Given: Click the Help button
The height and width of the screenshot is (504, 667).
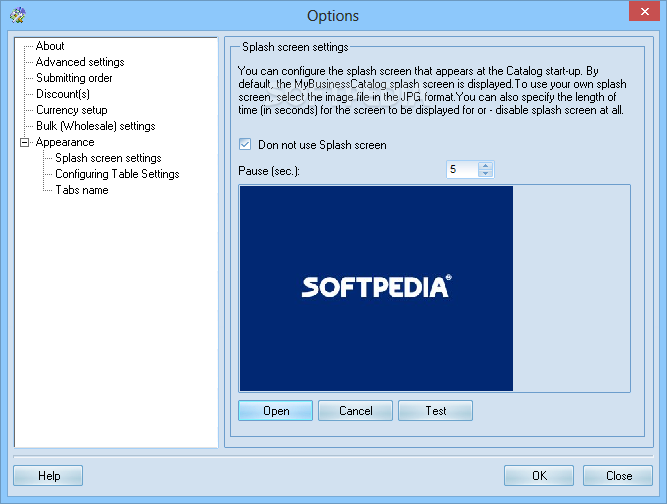Looking at the screenshot, I should pos(48,476).
